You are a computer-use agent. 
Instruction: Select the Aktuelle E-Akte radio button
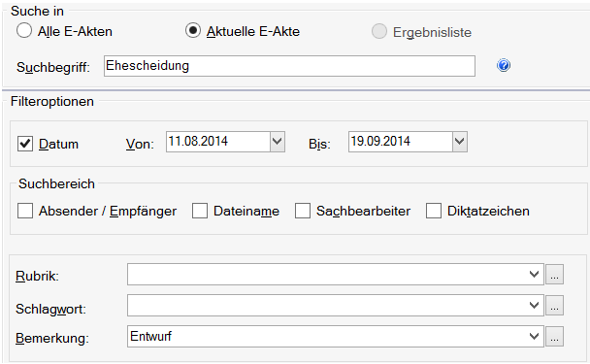193,30
